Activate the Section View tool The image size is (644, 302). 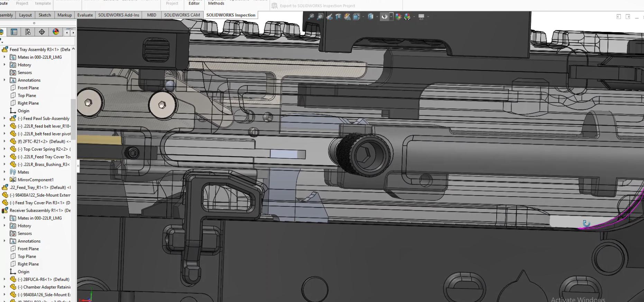338,17
